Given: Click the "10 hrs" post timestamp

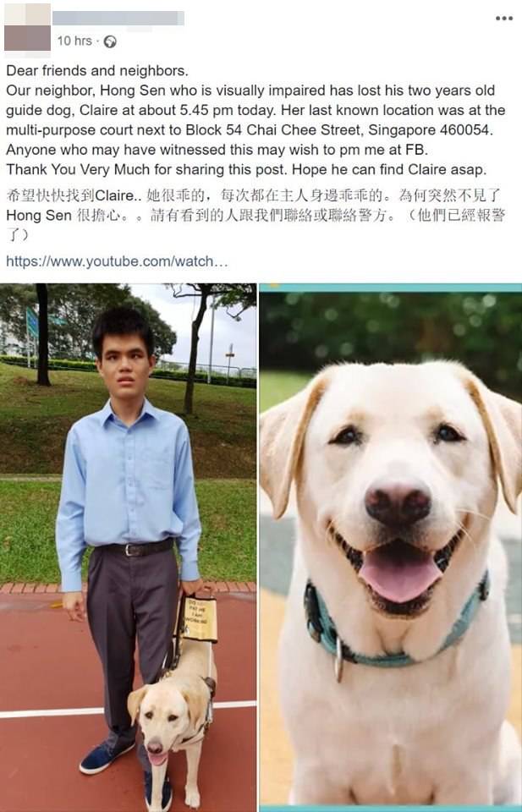Looking at the screenshot, I should click(x=74, y=41).
